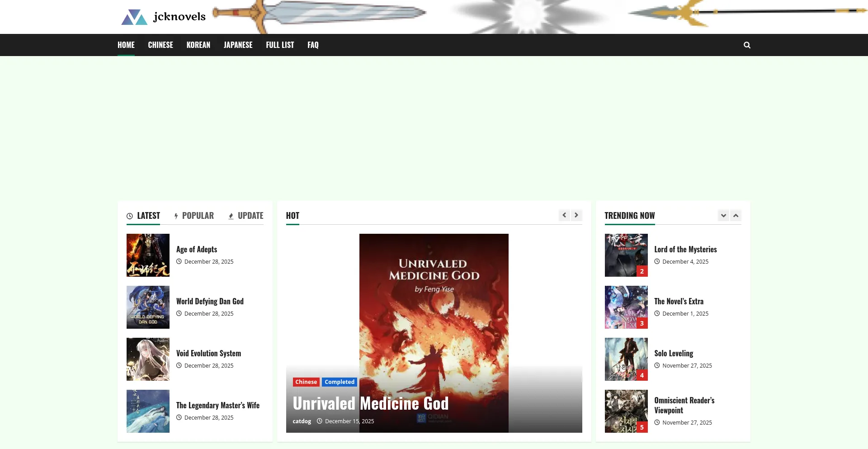
Task: Click Trending Now up chevron
Action: [736, 216]
